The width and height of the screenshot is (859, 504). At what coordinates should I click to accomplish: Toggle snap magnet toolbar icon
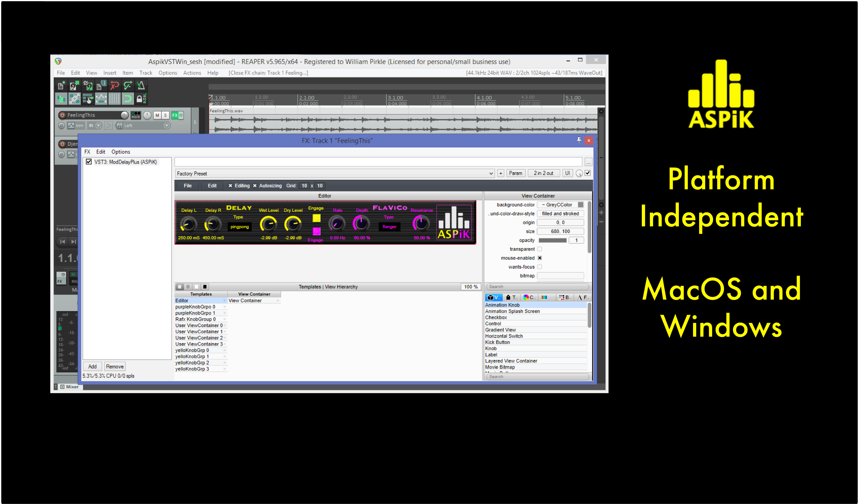pyautogui.click(x=127, y=99)
